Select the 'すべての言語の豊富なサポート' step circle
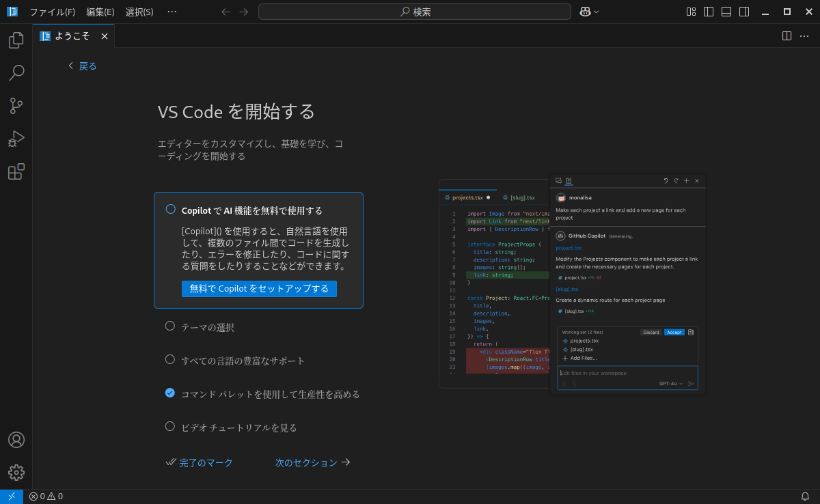This screenshot has height=504, width=820. click(x=170, y=360)
